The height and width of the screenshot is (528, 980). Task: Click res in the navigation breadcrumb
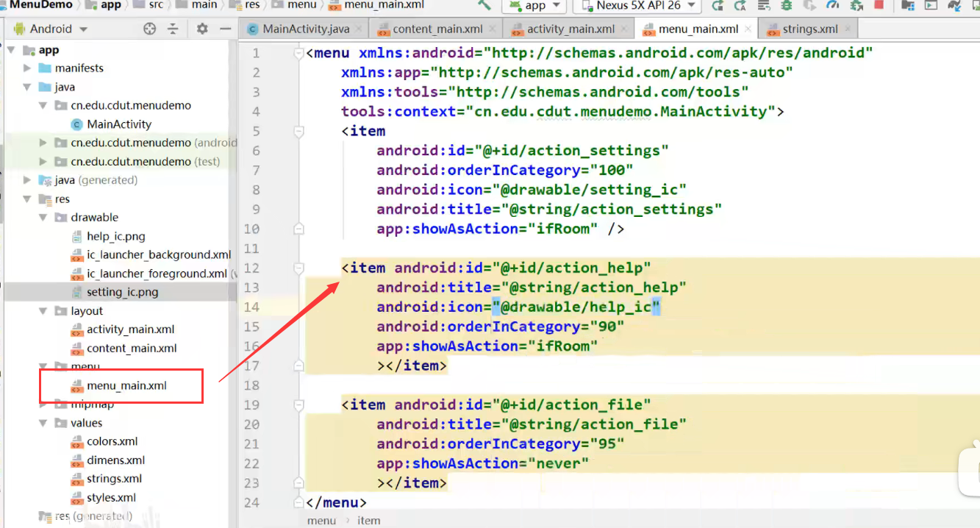coord(252,4)
